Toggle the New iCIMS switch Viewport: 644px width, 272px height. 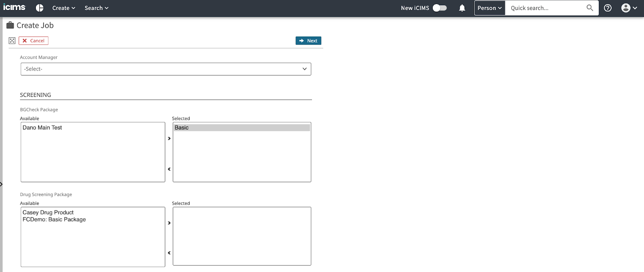(x=440, y=8)
